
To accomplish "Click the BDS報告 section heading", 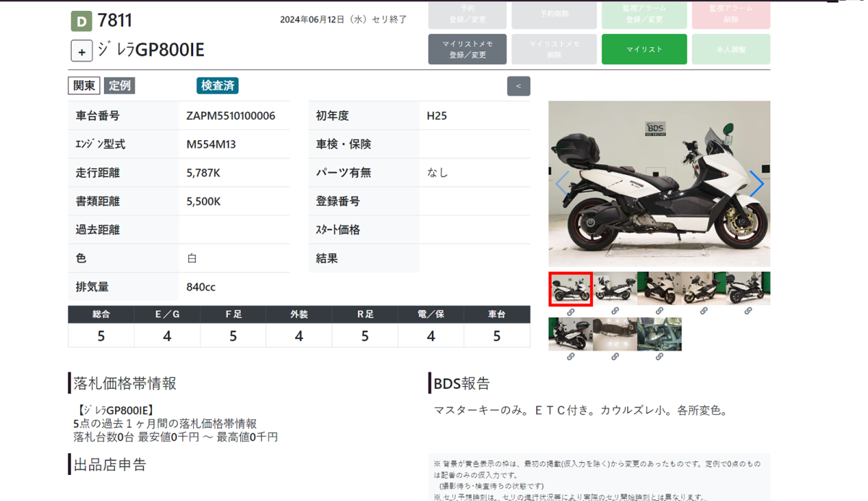I will (461, 383).
